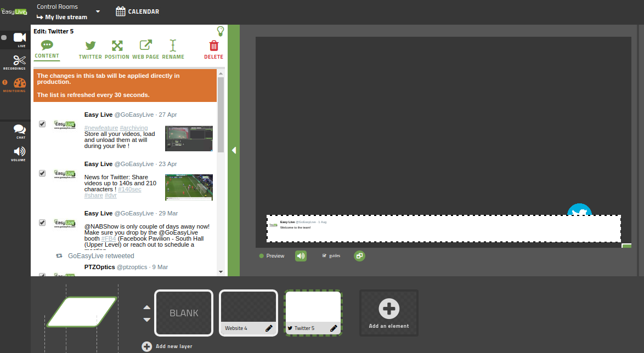
Task: Click the #archiving hashtag link
Action: (x=133, y=128)
